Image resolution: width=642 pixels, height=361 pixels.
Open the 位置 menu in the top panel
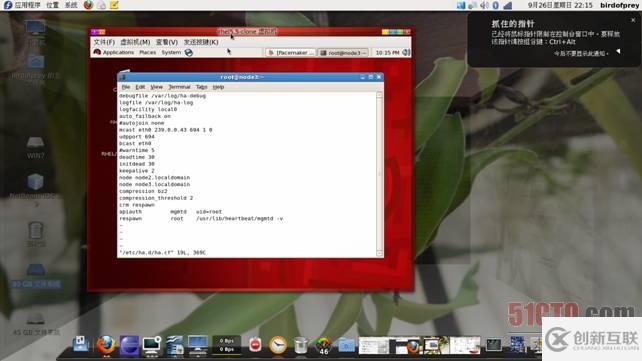point(52,5)
